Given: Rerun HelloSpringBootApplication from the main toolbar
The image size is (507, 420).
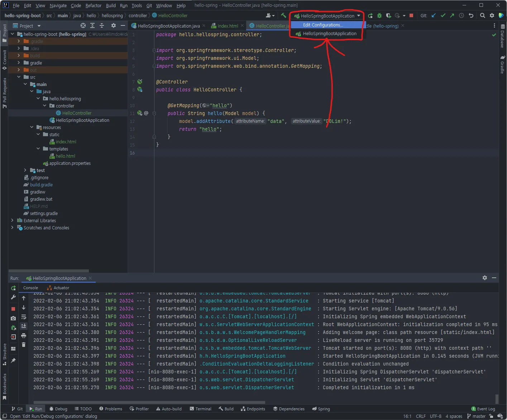Looking at the screenshot, I should [x=370, y=15].
